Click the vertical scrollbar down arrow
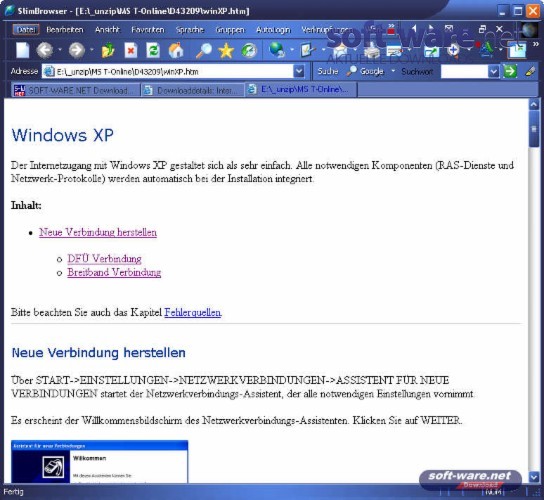Viewport: 544px width, 500px height. click(x=534, y=477)
